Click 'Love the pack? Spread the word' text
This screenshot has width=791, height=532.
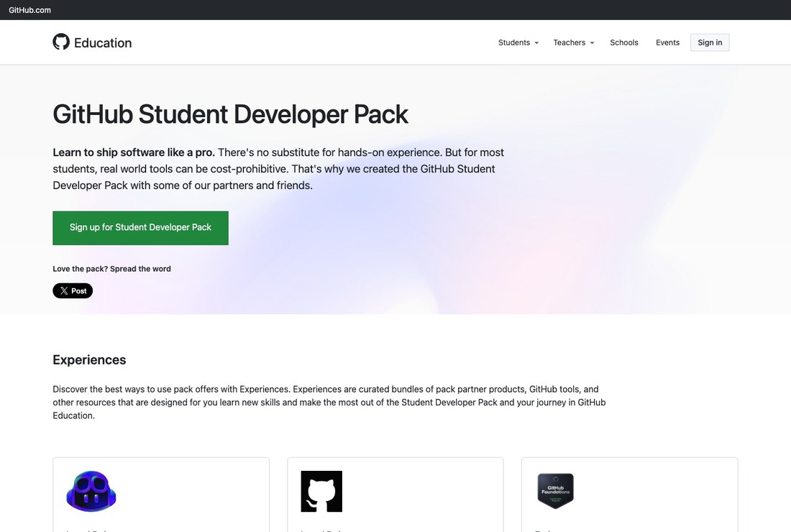111,269
